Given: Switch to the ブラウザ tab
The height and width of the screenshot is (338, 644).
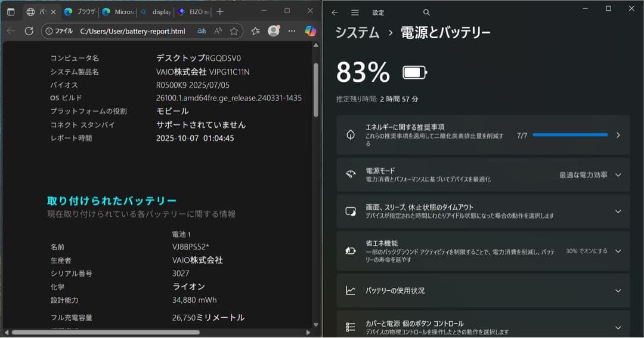Looking at the screenshot, I should 80,12.
